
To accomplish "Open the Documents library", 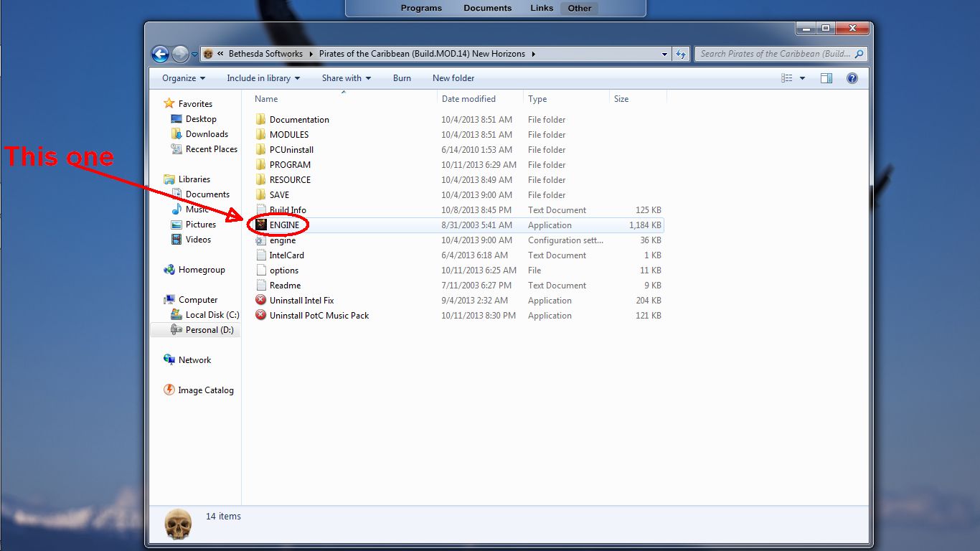I will point(200,194).
